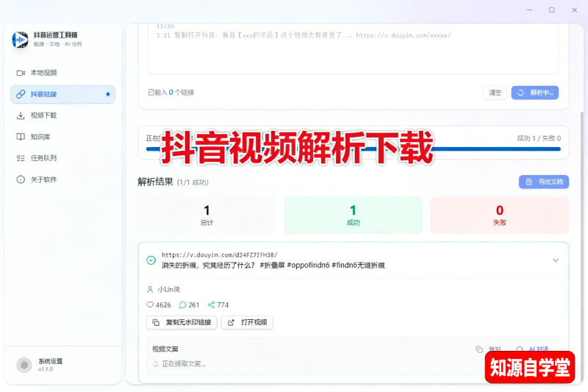This screenshot has width=588, height=392.
Task: Click the list icon beside 任务队列
Action: click(x=21, y=158)
